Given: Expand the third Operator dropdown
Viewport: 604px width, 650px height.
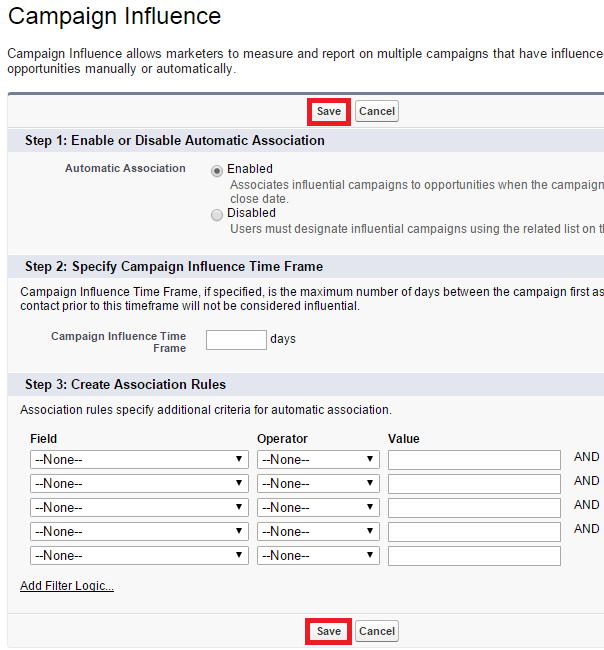Looking at the screenshot, I should pos(318,508).
